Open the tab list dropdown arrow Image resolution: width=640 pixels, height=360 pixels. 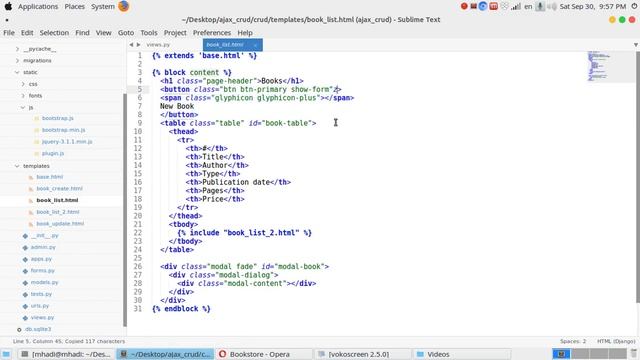pos(636,45)
